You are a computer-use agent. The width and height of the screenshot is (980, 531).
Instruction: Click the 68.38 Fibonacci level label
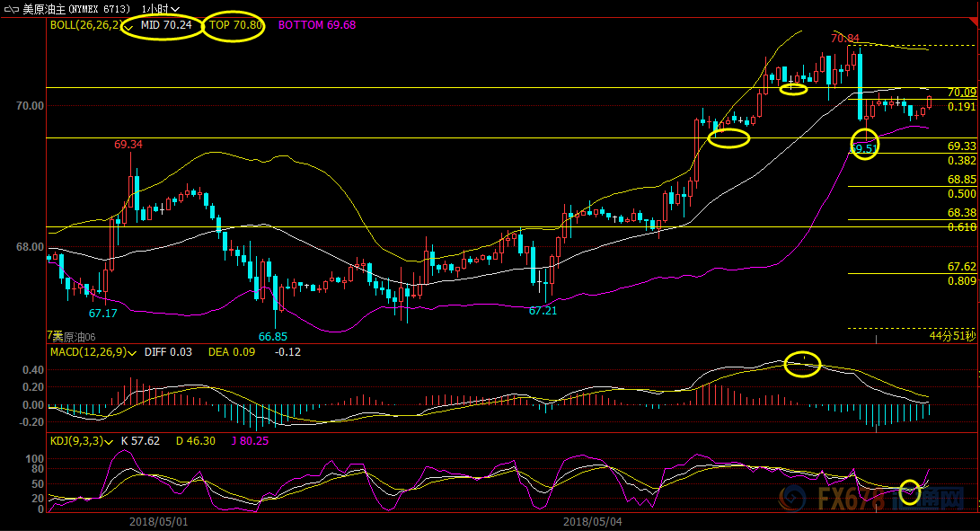tap(962, 213)
